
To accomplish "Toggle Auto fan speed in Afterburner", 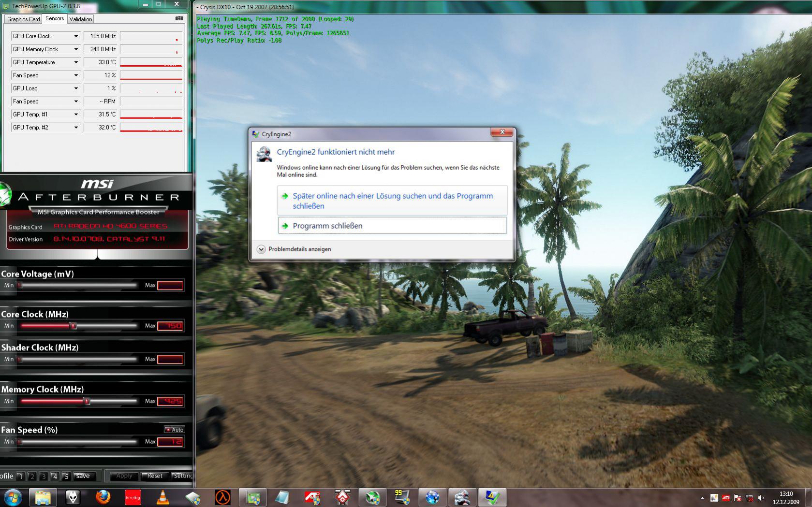I will (174, 429).
